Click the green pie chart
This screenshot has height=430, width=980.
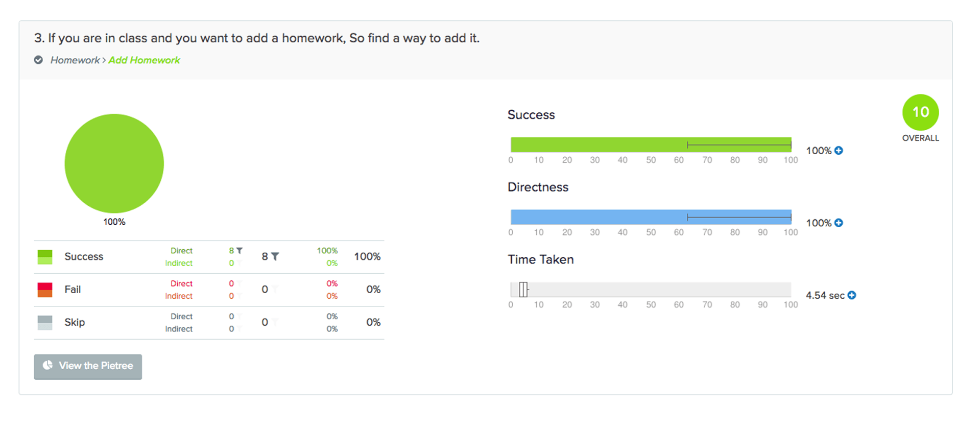[114, 163]
